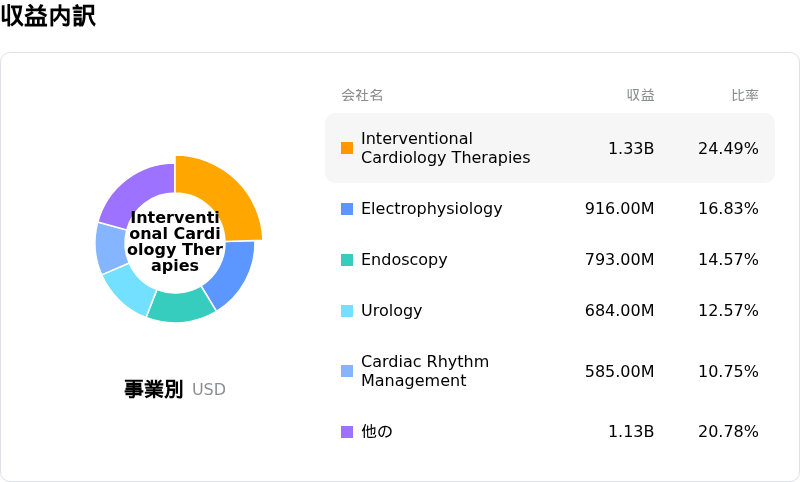Click the Electrophysiology row label
Screen dimensions: 800x482
(x=432, y=209)
